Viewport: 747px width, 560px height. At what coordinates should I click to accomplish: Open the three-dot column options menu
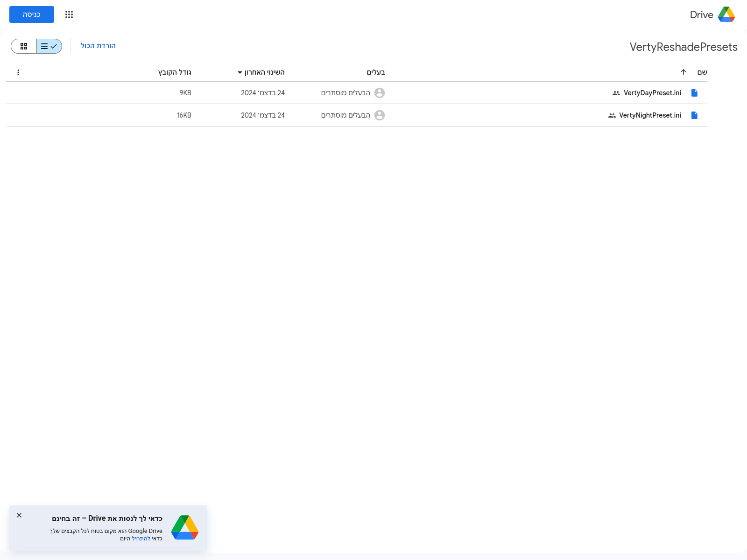click(x=18, y=72)
